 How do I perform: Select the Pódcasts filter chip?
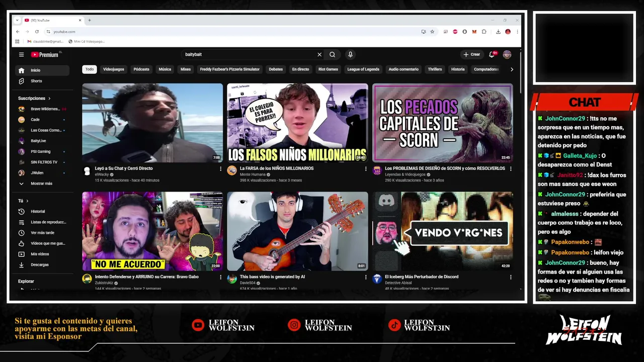[141, 69]
